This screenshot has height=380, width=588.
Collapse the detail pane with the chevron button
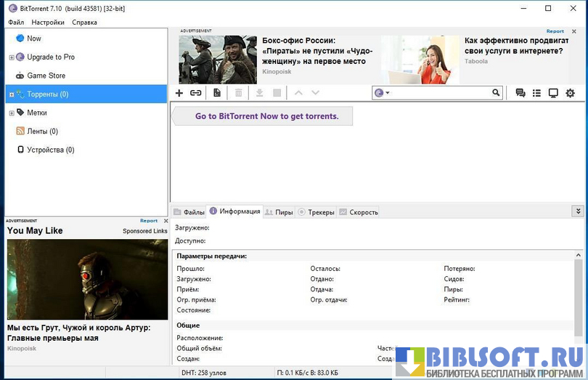pyautogui.click(x=578, y=211)
